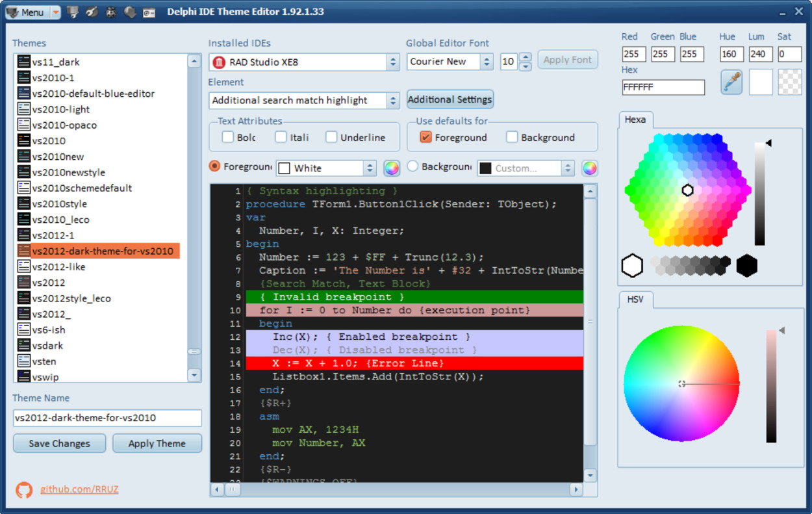Click the download arrow update icon

[130, 12]
